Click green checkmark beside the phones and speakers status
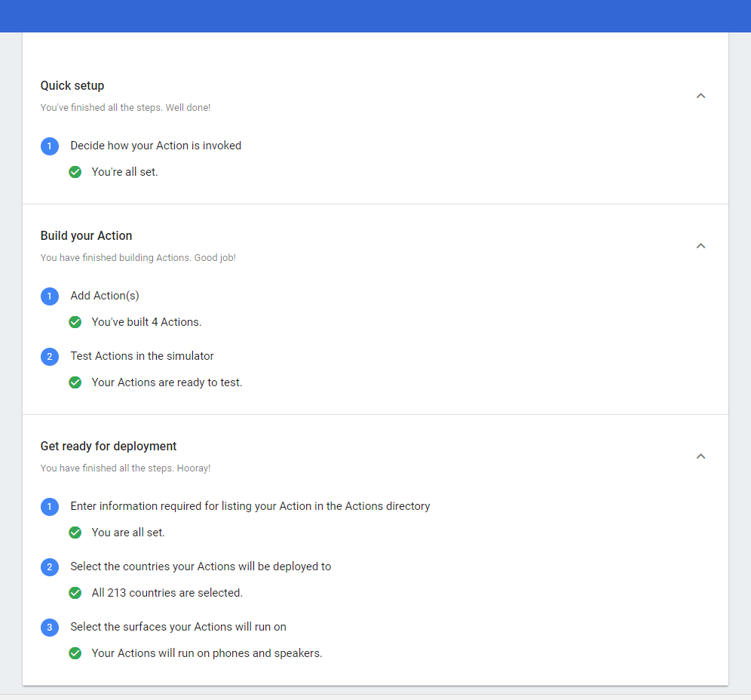Screen dimensions: 751x700 [75, 653]
